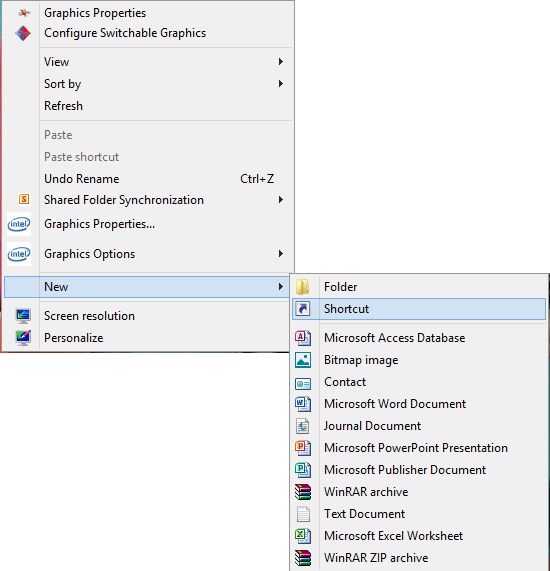Screen dimensions: 550x571
Task: Click the Journal Document icon
Action: tap(303, 426)
